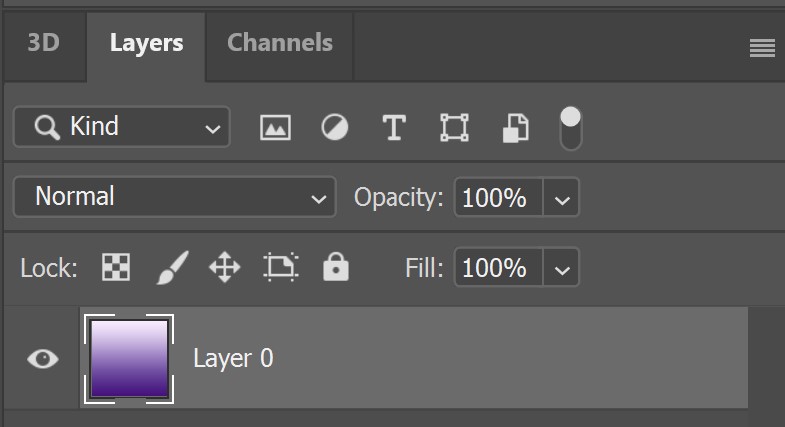Filter for shape layers icon
Viewport: 785px width, 427px height.
(x=454, y=127)
